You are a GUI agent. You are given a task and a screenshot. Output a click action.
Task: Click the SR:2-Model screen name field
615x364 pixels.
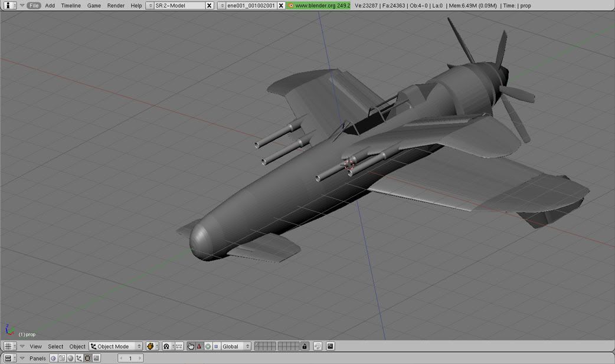point(179,5)
